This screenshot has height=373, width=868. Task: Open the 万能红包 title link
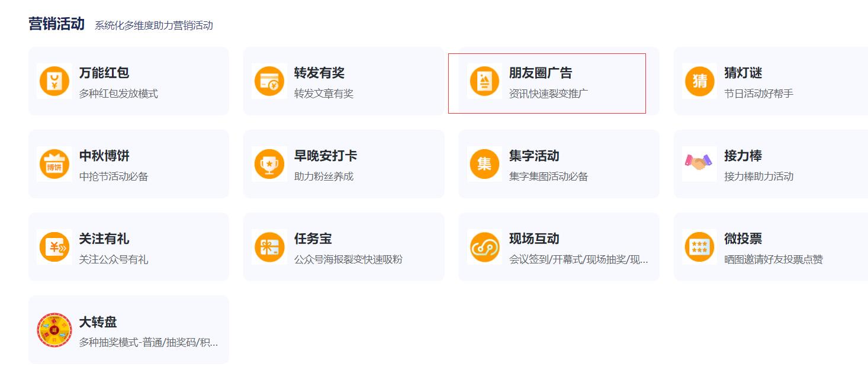tap(104, 73)
